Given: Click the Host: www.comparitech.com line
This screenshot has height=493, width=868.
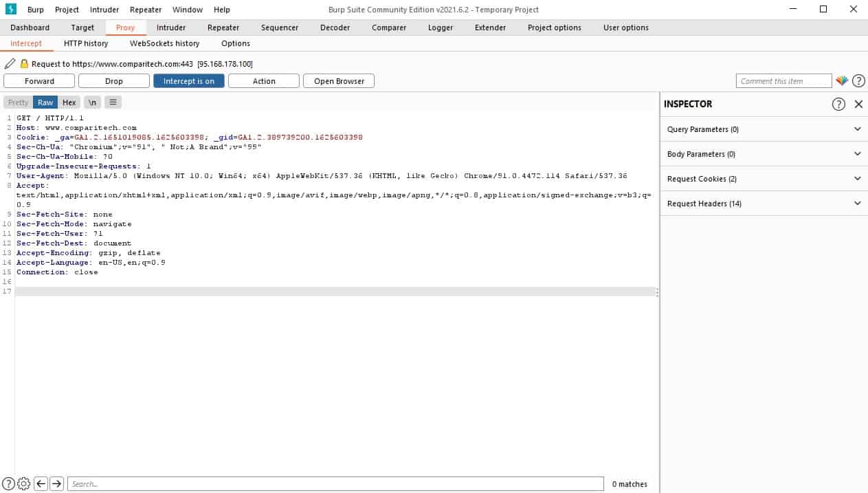Looking at the screenshot, I should click(x=76, y=128).
